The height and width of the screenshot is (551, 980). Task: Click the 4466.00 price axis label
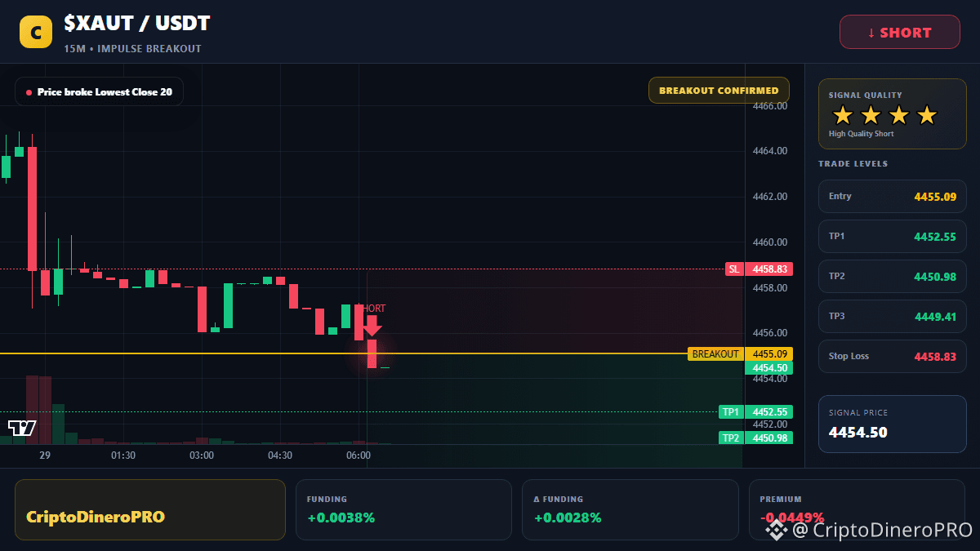pyautogui.click(x=770, y=106)
